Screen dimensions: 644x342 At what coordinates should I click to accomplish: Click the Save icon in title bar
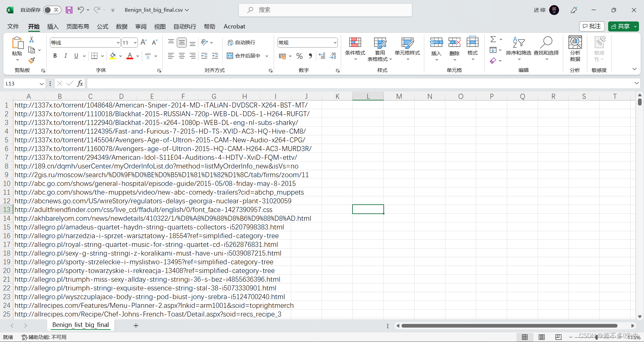pos(69,10)
